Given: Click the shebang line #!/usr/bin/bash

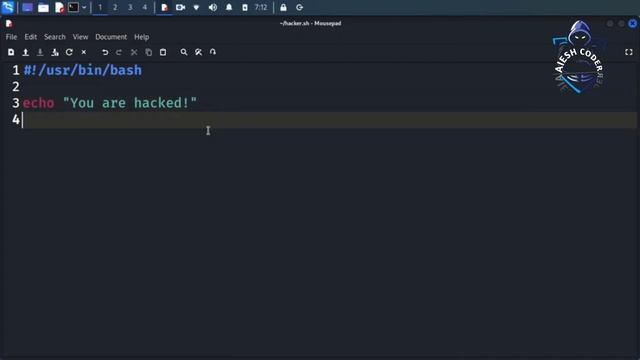Looking at the screenshot, I should pos(83,70).
